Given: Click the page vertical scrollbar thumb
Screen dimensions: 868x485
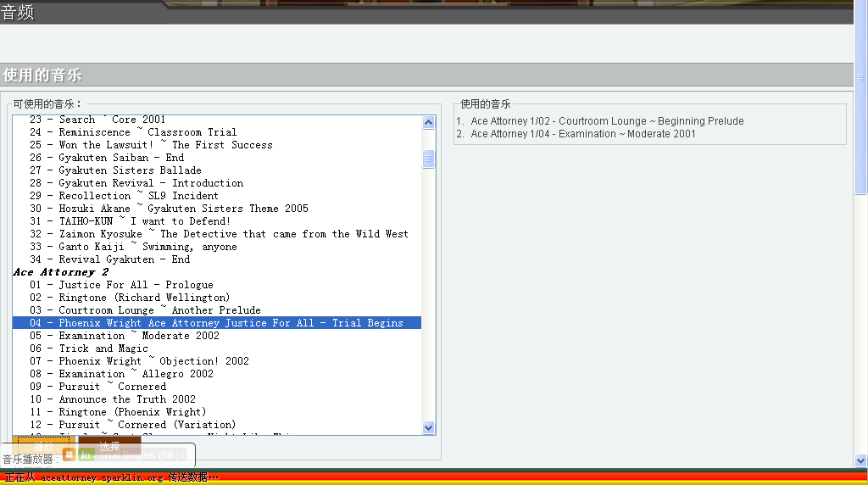Looking at the screenshot, I should pos(860,97).
